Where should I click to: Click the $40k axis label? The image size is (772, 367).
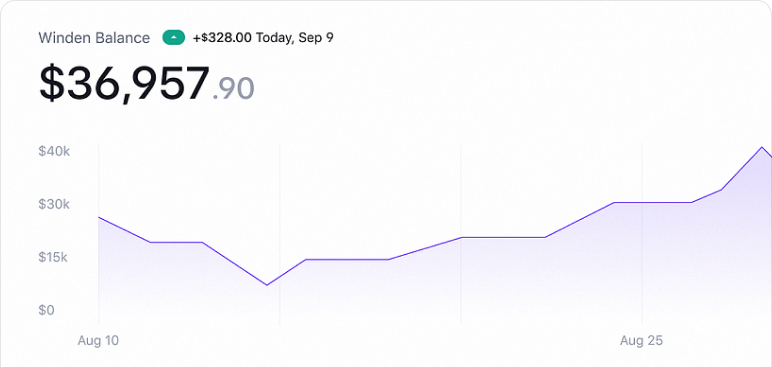click(54, 151)
